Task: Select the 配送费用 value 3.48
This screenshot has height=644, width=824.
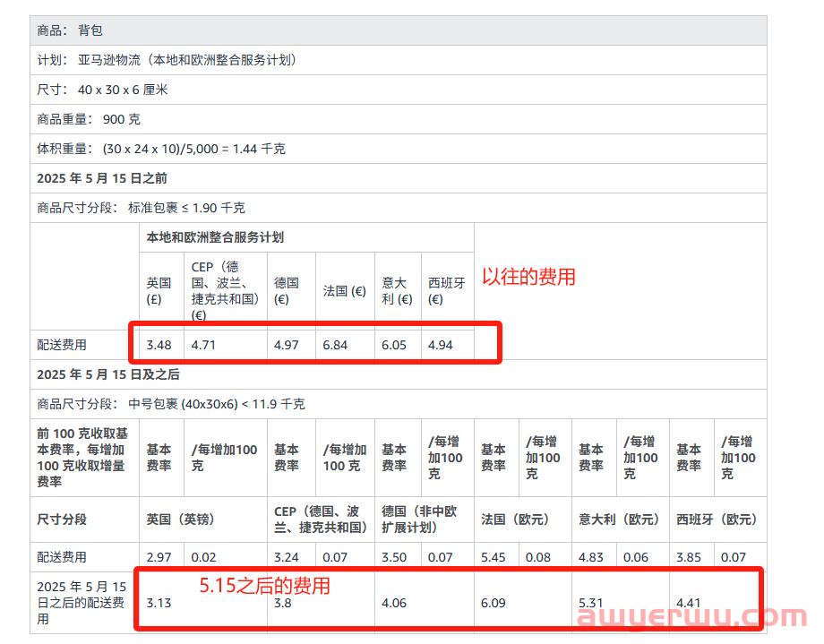Action: (158, 344)
